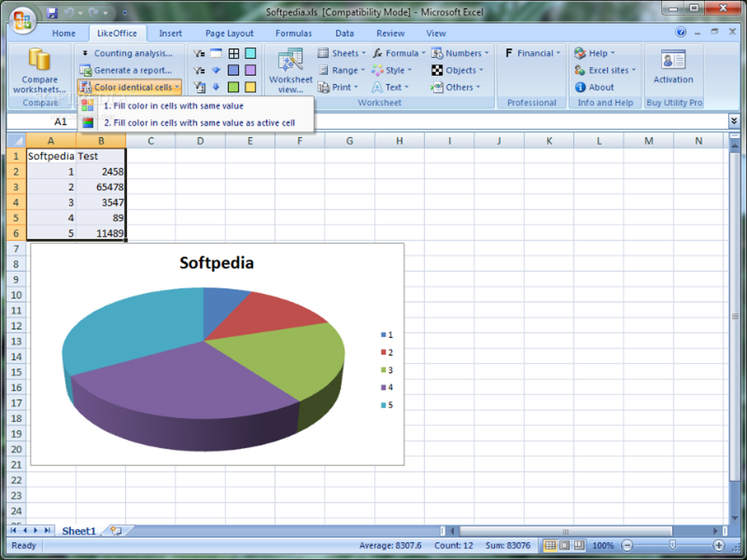Apply the green fill color swatch
Viewport: 747px width, 560px height.
[234, 87]
